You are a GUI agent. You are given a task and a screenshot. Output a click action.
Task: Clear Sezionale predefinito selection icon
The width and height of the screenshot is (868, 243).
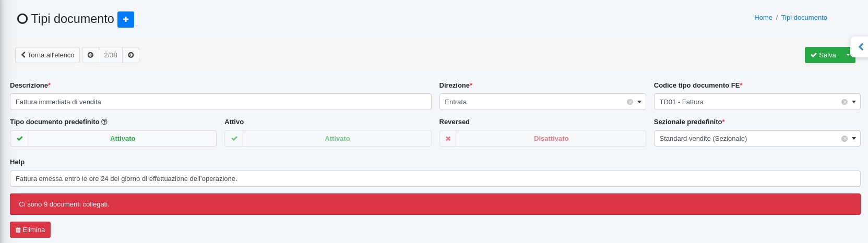844,139
